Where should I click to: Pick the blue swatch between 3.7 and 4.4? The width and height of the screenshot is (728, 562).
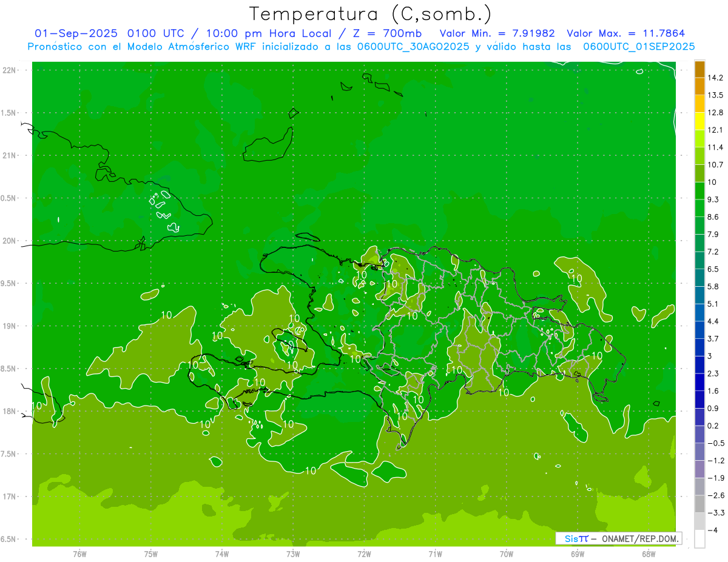699,330
